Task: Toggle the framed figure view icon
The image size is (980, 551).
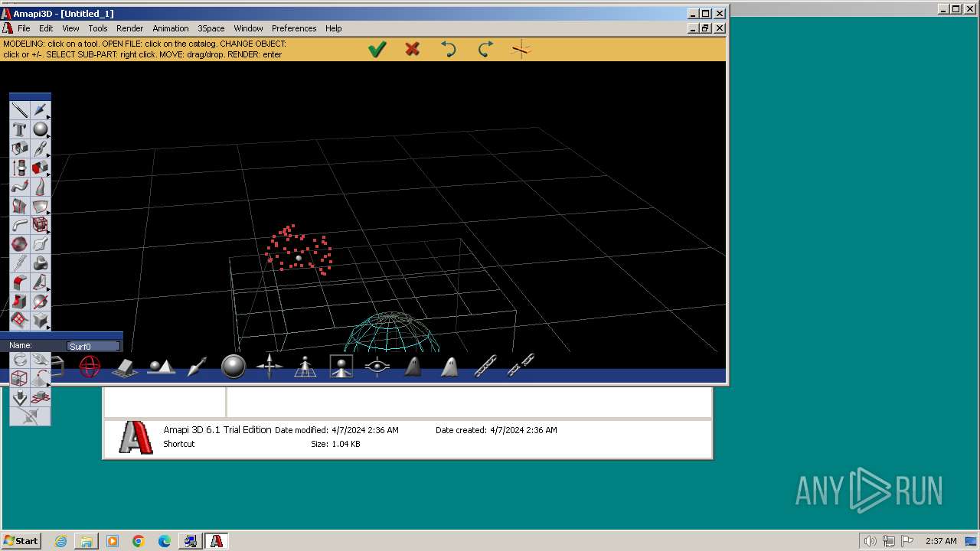Action: tap(341, 367)
